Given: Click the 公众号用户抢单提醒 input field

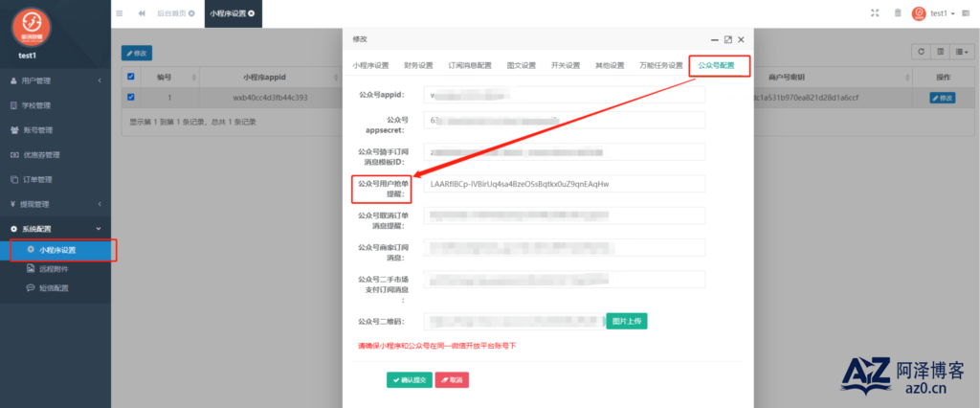Looking at the screenshot, I should pyautogui.click(x=564, y=183).
